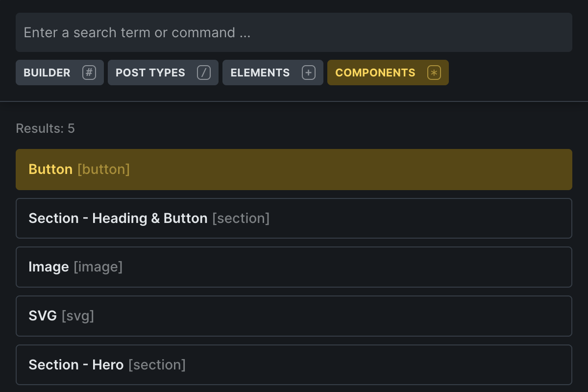588x392 pixels.
Task: Click the [image] tag on the Image result
Action: 98,267
